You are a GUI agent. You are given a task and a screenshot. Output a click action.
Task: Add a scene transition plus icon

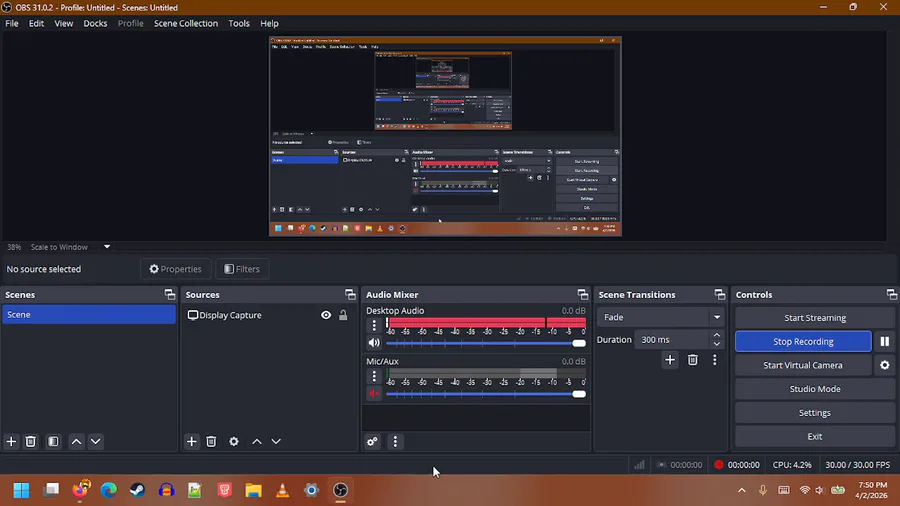click(x=670, y=360)
